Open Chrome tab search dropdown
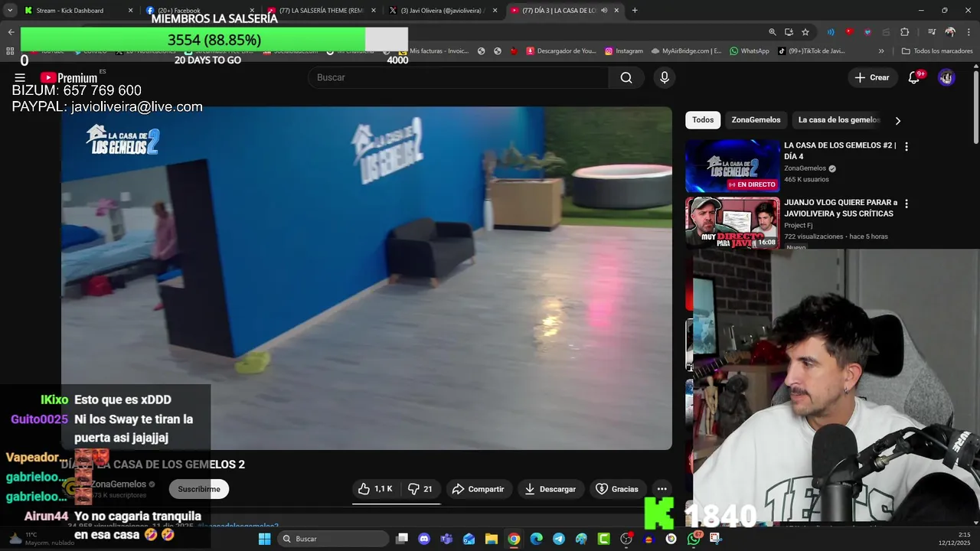 tap(10, 11)
